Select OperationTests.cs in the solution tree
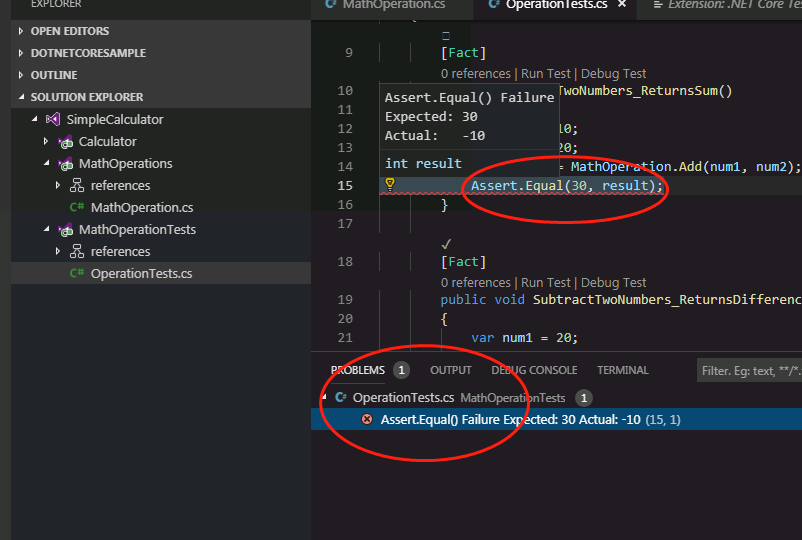 point(142,273)
